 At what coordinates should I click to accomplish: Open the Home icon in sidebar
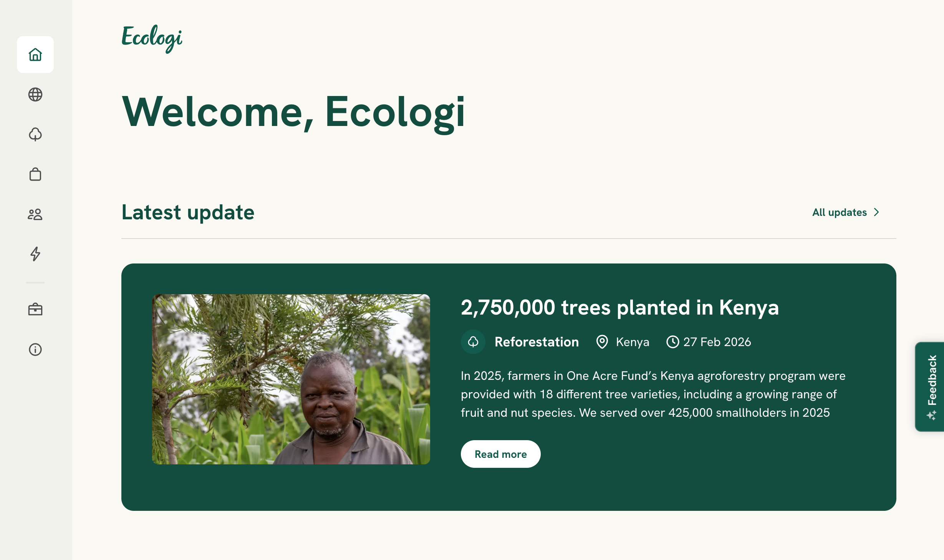pos(35,55)
